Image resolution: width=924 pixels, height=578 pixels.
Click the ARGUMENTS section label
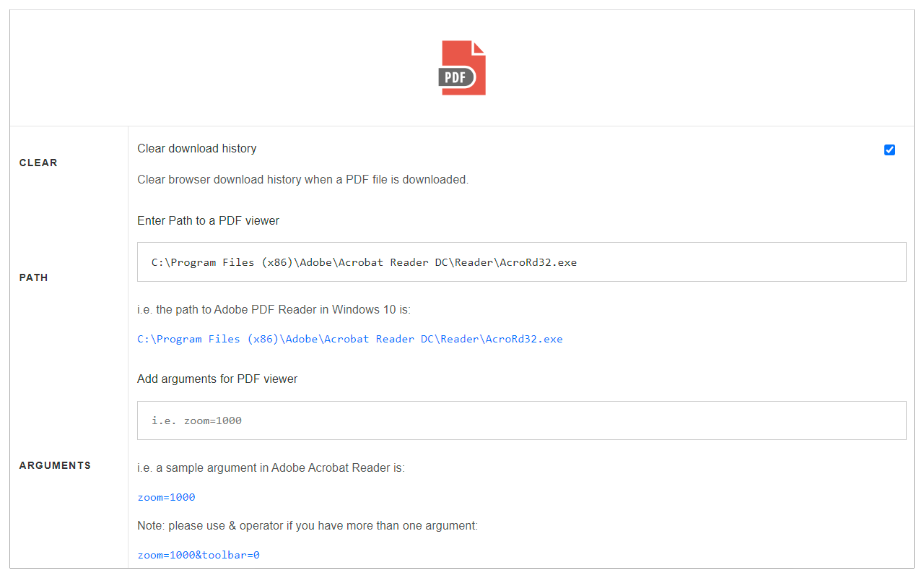tap(55, 465)
